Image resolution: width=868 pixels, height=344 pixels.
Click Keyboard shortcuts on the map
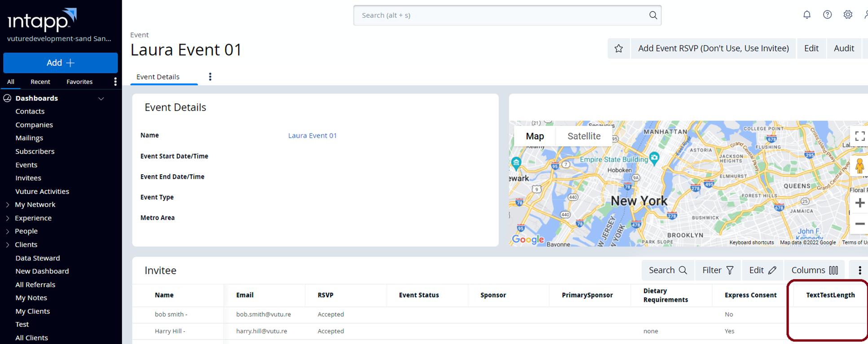tap(752, 243)
